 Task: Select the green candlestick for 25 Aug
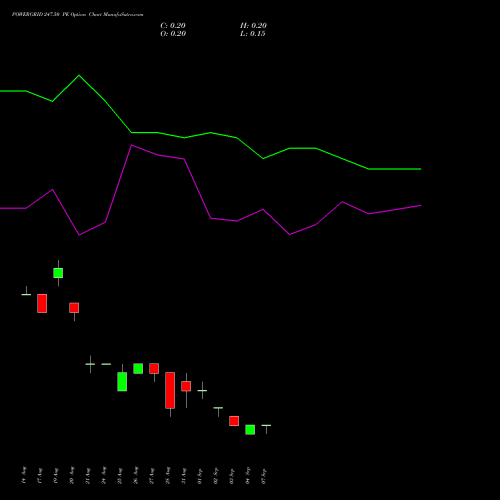point(122,381)
